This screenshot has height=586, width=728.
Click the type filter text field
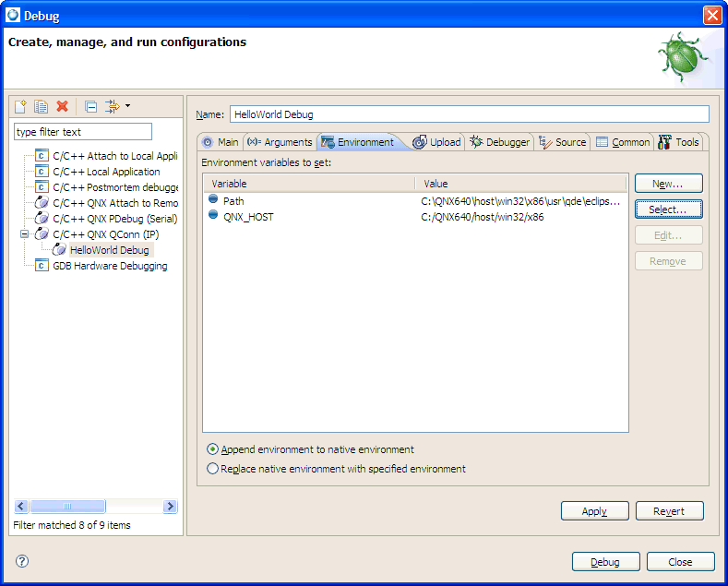(x=82, y=132)
